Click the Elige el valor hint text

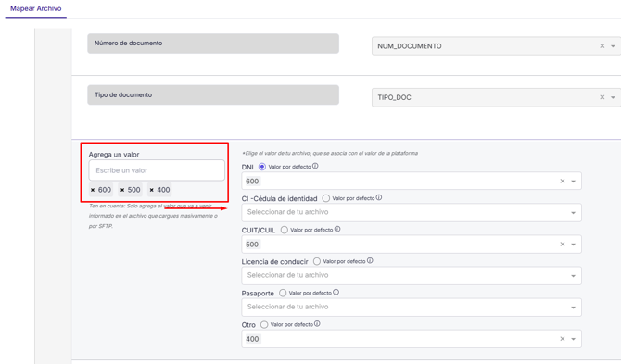(330, 153)
